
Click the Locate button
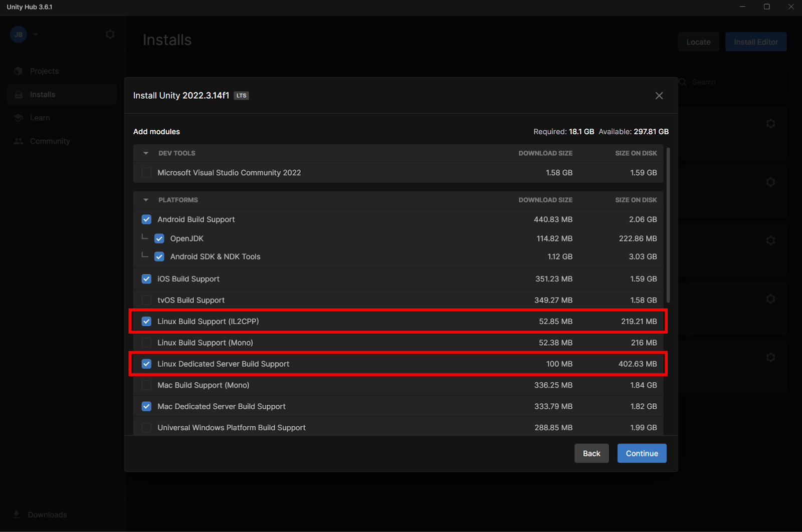pos(698,42)
